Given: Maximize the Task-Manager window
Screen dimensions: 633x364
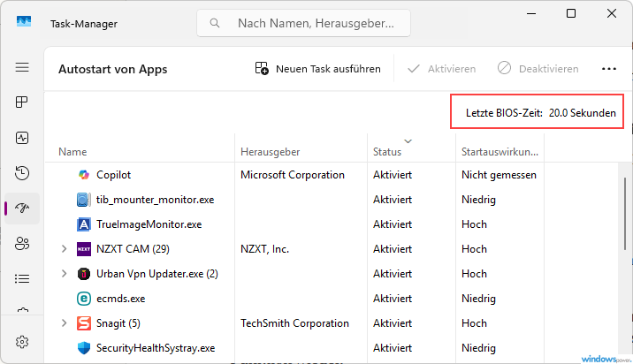Looking at the screenshot, I should point(571,13).
